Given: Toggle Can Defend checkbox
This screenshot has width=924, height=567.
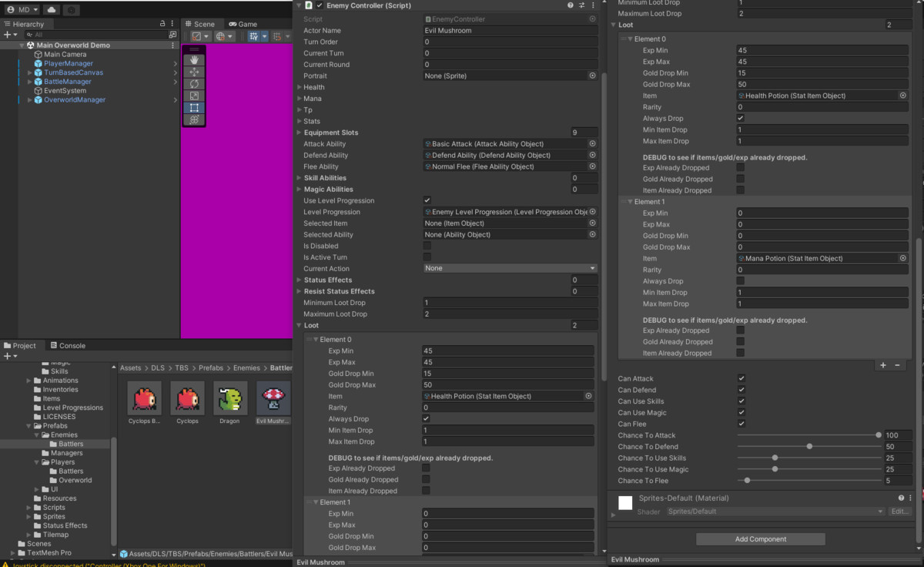Looking at the screenshot, I should [741, 390].
